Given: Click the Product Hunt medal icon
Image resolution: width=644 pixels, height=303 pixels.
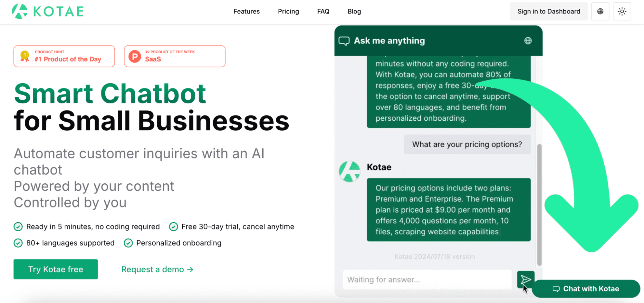Looking at the screenshot, I should point(25,56).
